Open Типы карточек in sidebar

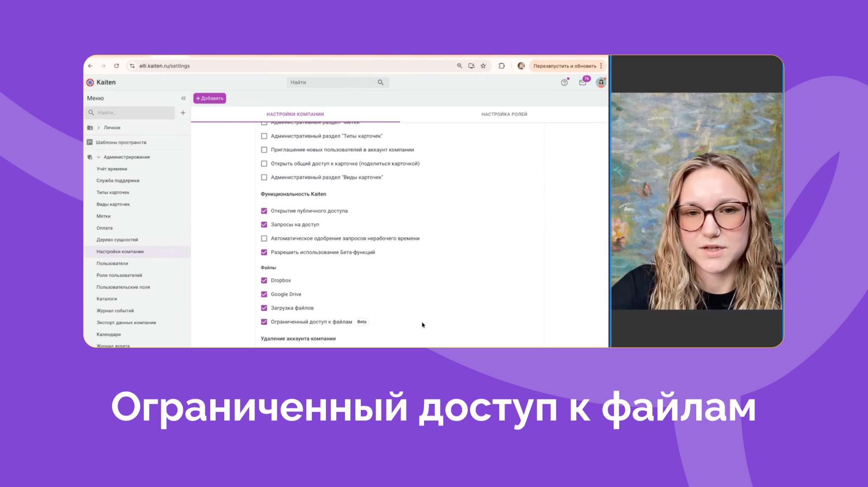(x=113, y=192)
